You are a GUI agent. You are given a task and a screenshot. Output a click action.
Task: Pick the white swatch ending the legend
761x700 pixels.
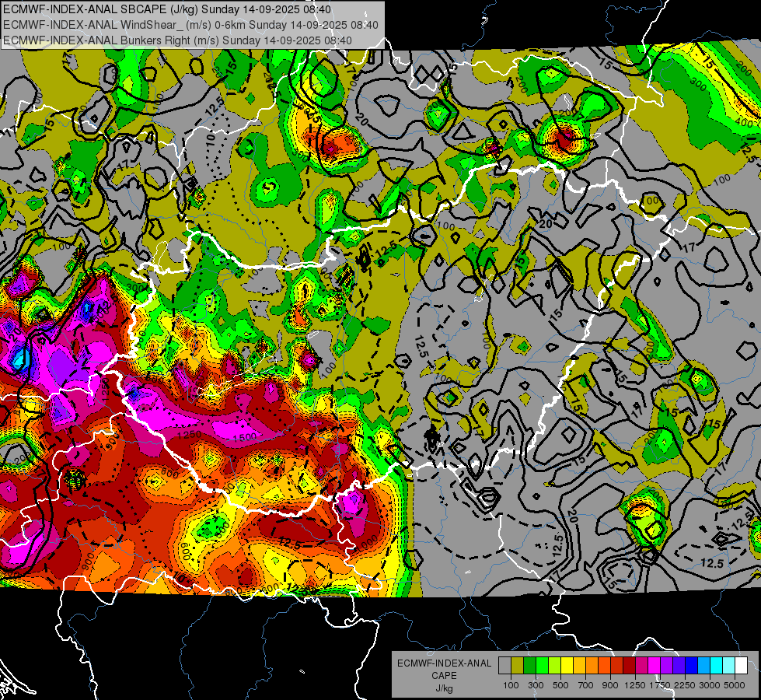tap(741, 666)
